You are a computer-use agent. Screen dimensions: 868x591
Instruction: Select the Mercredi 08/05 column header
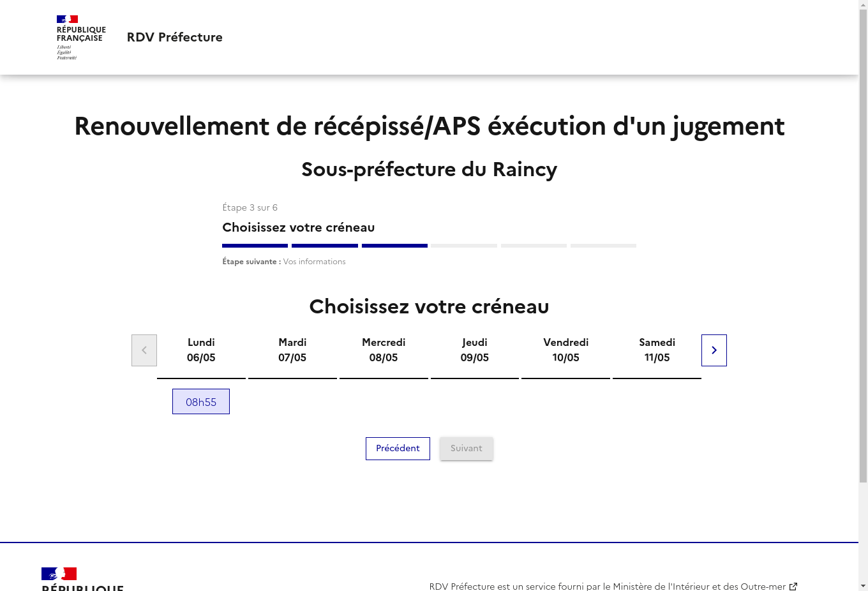[x=384, y=350]
